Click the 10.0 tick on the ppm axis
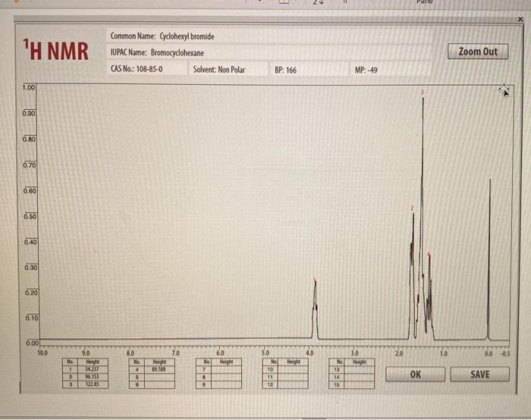Viewport: 531px width, 420px height. (x=42, y=353)
